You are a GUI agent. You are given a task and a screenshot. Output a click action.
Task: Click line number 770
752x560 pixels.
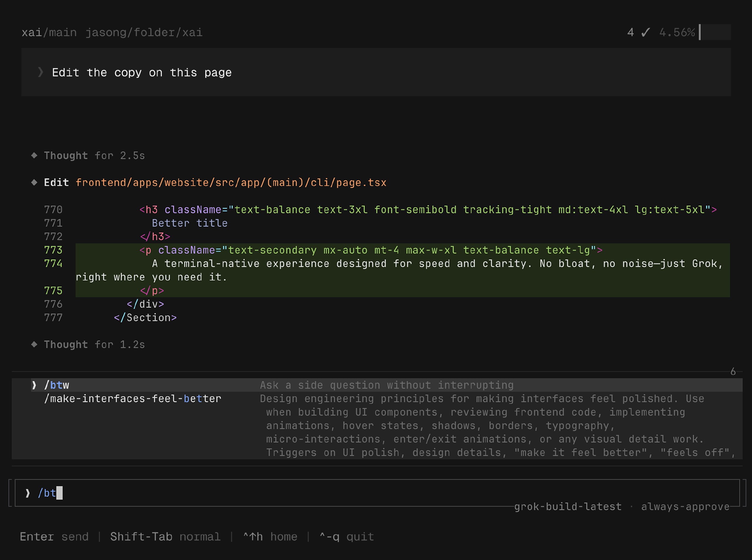[53, 210]
